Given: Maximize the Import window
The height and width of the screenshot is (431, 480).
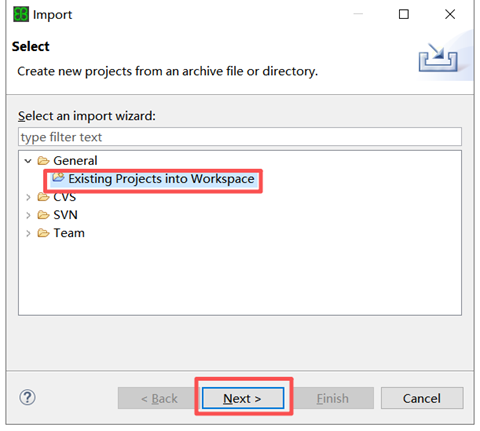Looking at the screenshot, I should [x=404, y=14].
